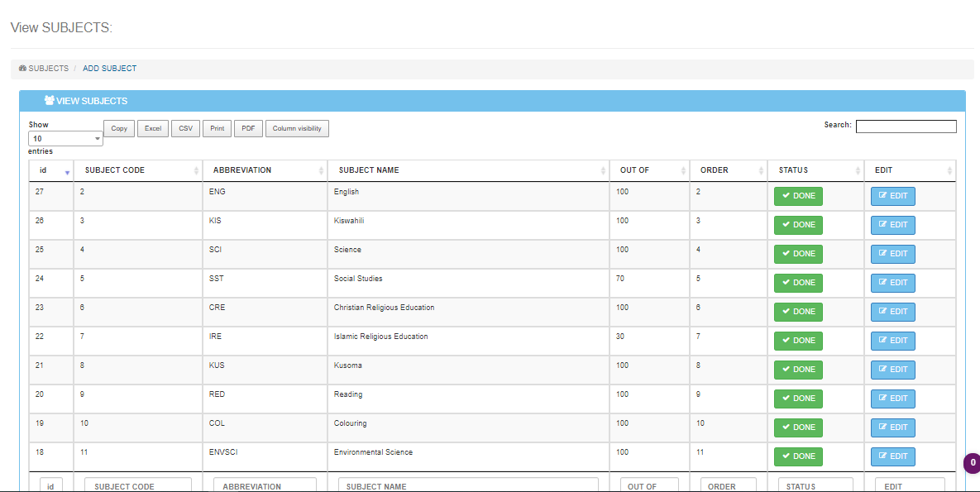980x492 pixels.
Task: Toggle DONE status for Environmental Science
Action: click(798, 456)
